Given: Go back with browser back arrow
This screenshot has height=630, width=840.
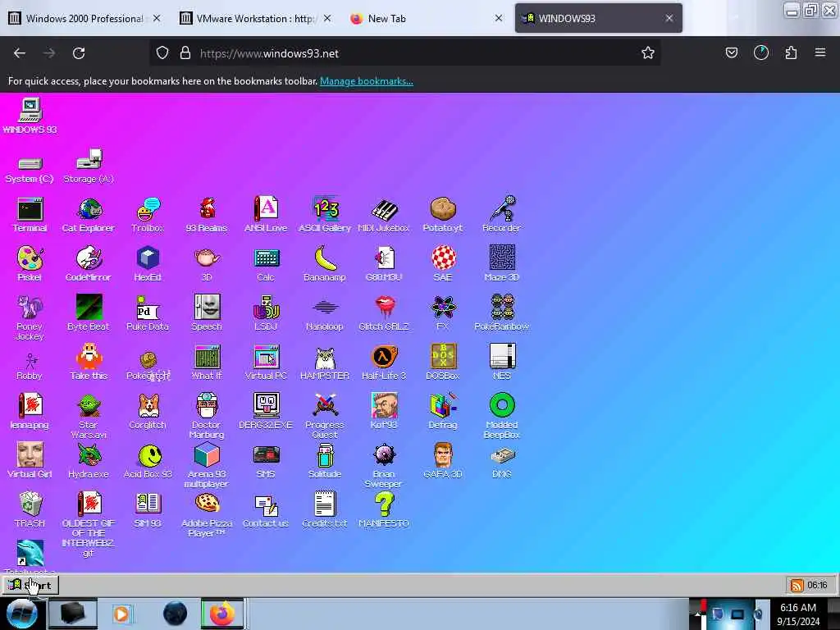Looking at the screenshot, I should (x=20, y=53).
